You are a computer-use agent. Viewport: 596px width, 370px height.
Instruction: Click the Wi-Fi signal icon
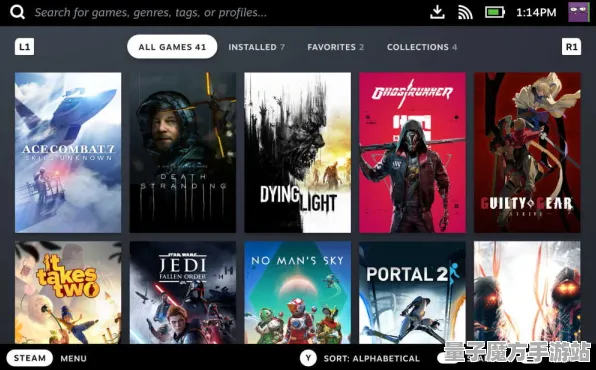tap(465, 13)
